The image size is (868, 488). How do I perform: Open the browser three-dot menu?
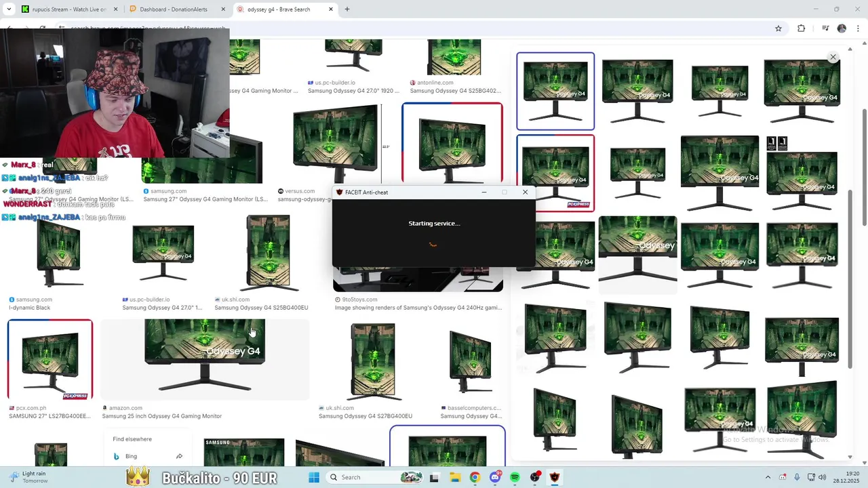tap(859, 28)
